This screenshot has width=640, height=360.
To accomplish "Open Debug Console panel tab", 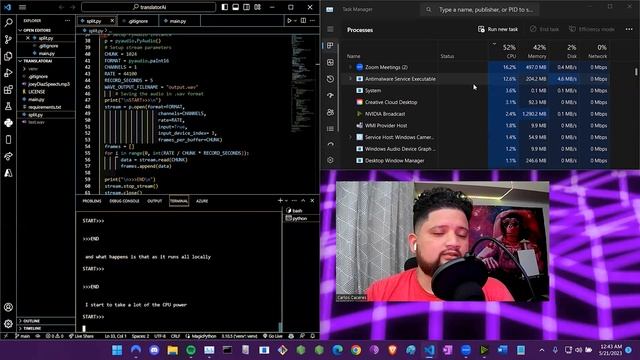I will [x=124, y=201].
